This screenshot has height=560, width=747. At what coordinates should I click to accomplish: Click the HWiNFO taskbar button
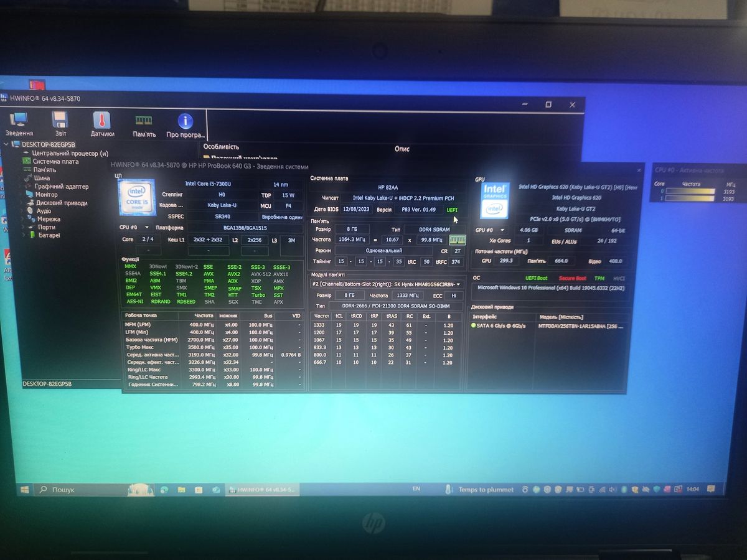[262, 490]
